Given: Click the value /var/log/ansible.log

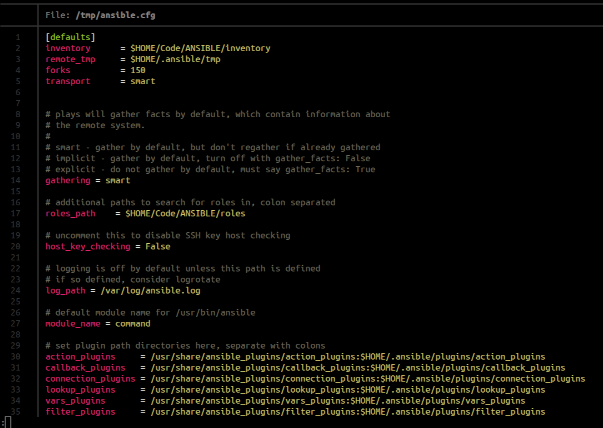Looking at the screenshot, I should (x=150, y=291).
